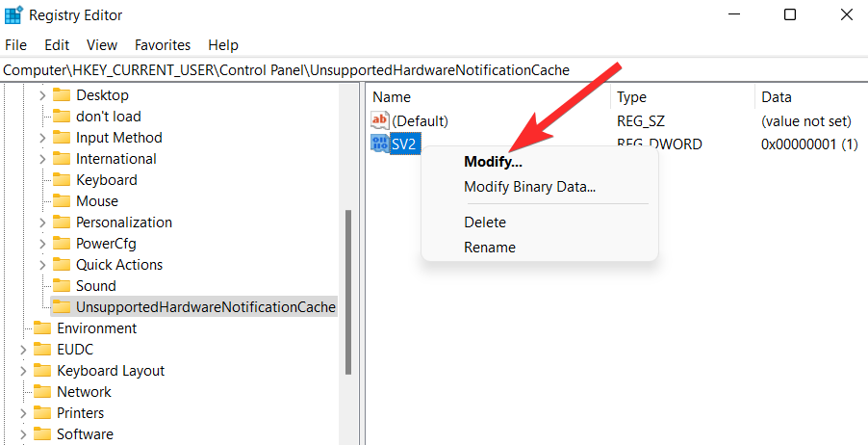Click the Registry Editor app icon in title bar
Image resolution: width=868 pixels, height=445 pixels.
pyautogui.click(x=14, y=14)
